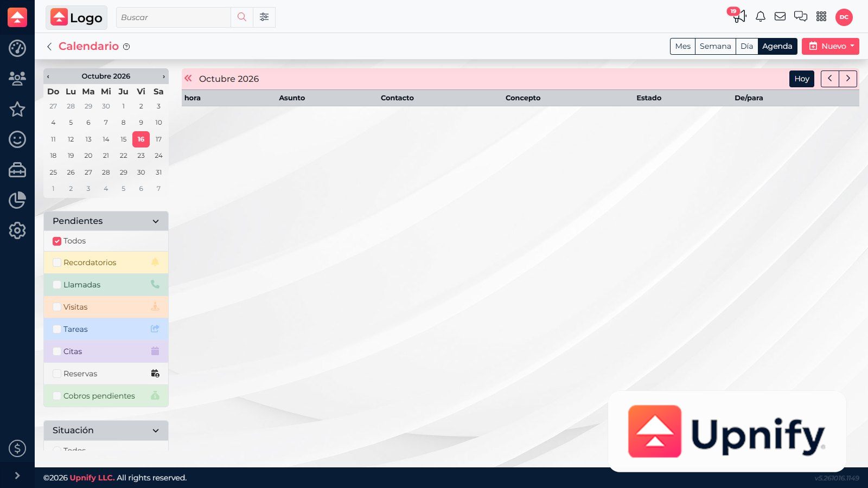
Task: Switch to Mes view
Action: point(682,46)
